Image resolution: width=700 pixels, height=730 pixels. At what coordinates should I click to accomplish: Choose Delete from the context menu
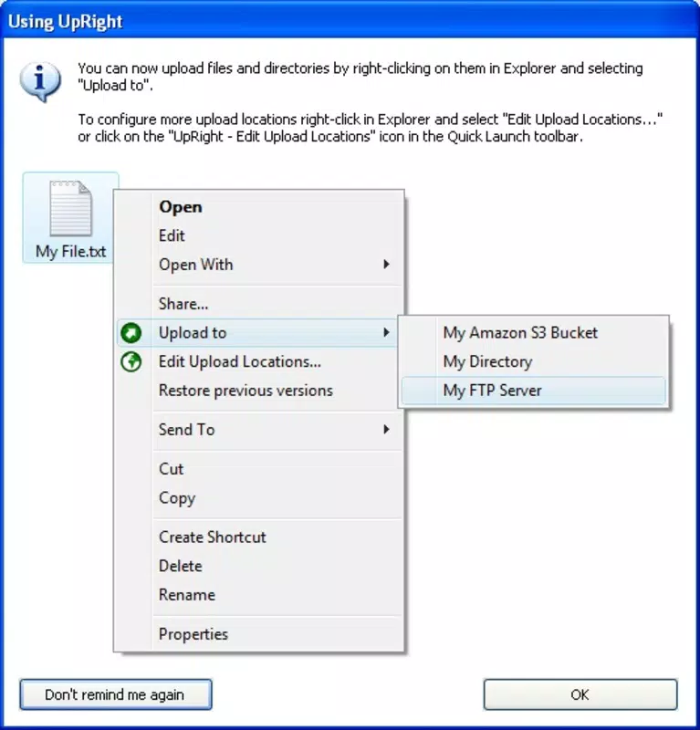click(x=259, y=566)
